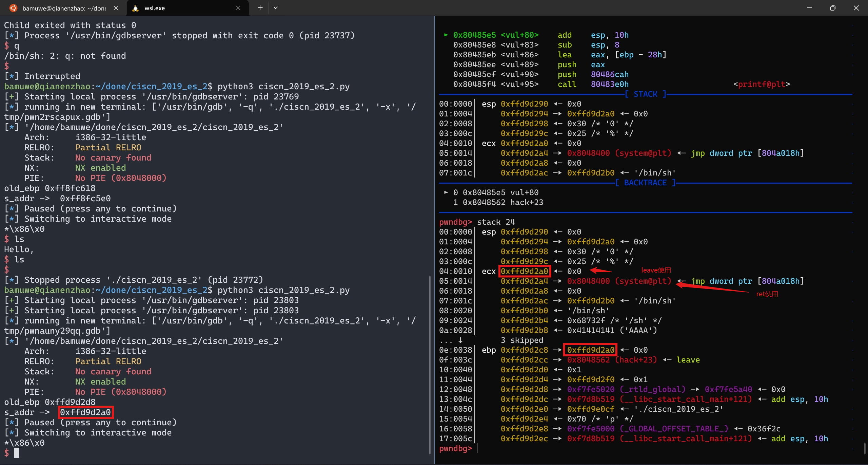Close the terminal window
This screenshot has height=465, width=868.
tap(856, 8)
